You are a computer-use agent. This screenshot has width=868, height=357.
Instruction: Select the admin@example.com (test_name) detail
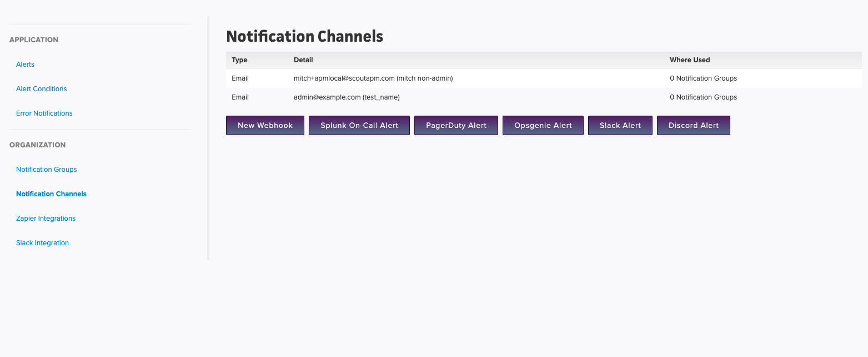[x=347, y=97]
